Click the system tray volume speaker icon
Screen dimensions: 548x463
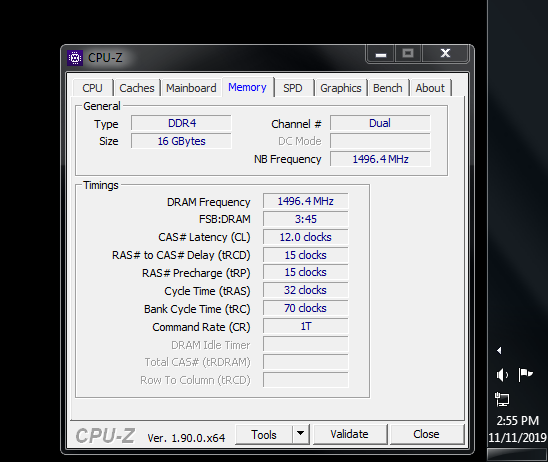tap(502, 375)
